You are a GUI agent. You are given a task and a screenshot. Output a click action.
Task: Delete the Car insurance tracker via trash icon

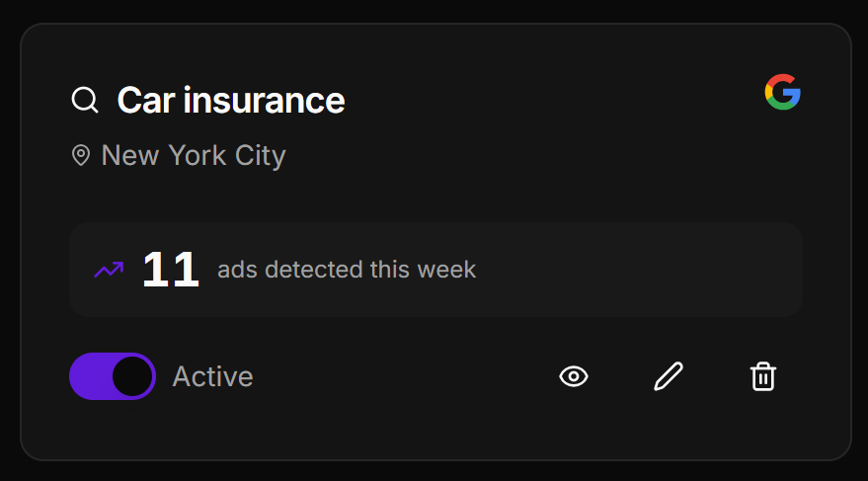[x=763, y=376]
